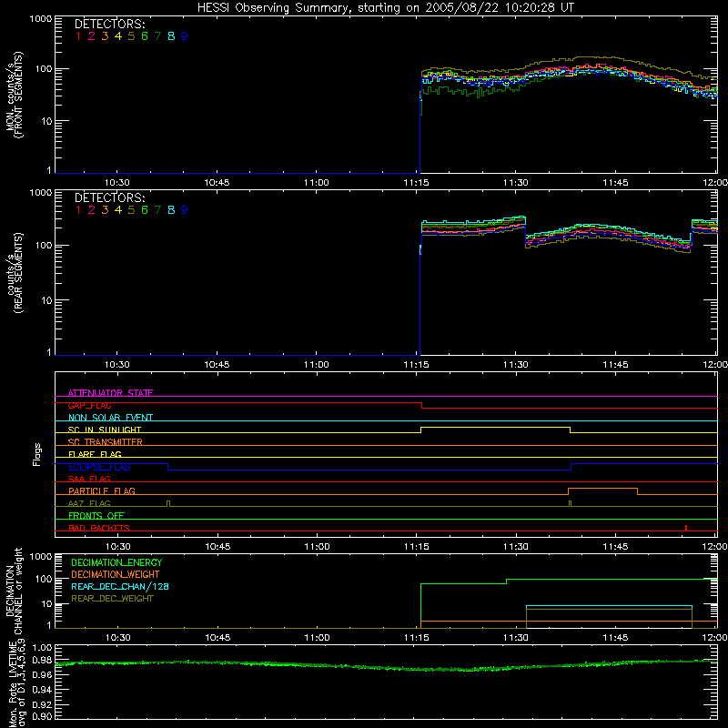Click the DETECTORS: label in front segments plot
728x728 pixels.
[109, 25]
